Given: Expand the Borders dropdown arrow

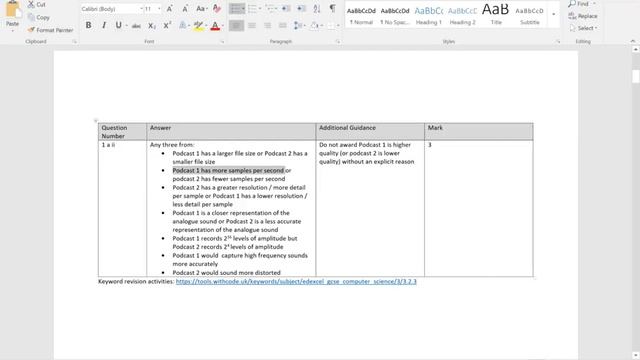Looking at the screenshot, I should [338, 26].
